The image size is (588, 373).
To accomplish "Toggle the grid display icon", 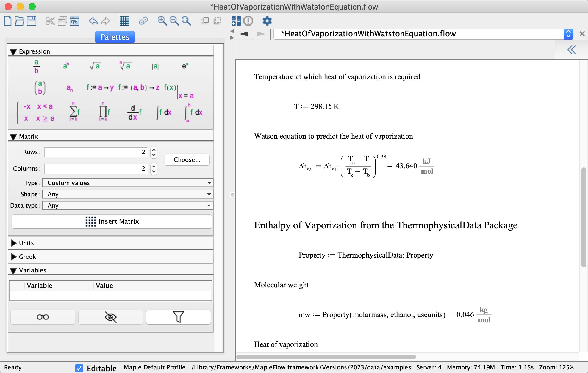I will tap(125, 21).
